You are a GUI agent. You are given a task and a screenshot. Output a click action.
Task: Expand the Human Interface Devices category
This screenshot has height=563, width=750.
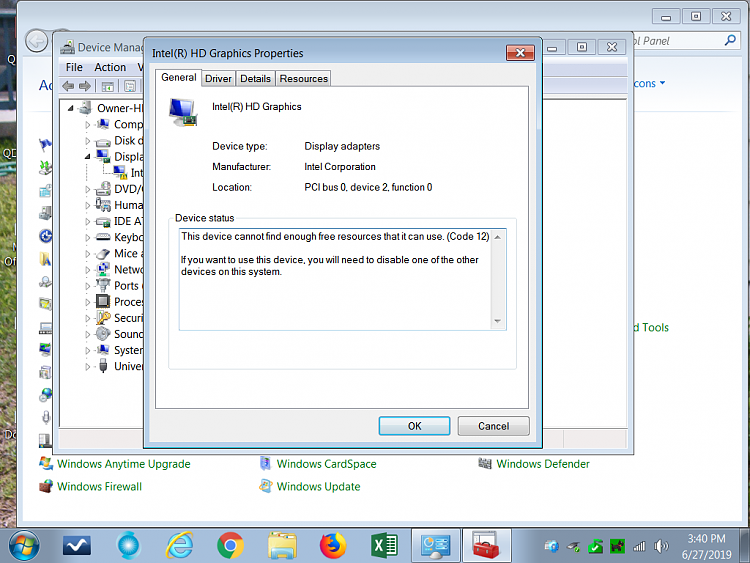(x=88, y=206)
